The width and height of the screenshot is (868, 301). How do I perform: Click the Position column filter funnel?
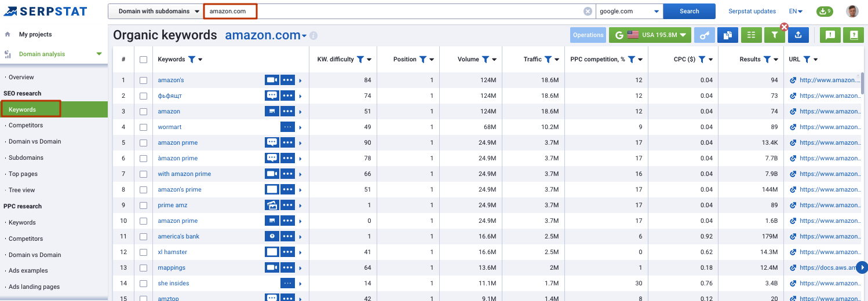pyautogui.click(x=423, y=59)
